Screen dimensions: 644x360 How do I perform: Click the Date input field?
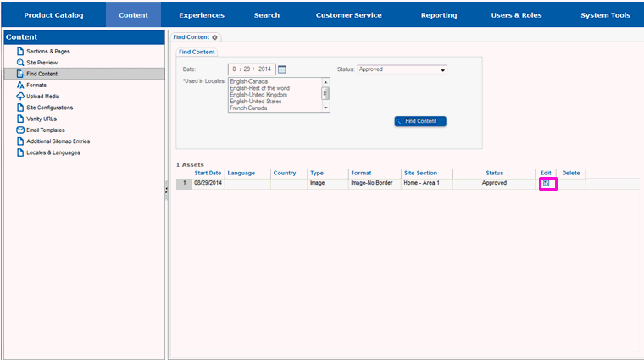coord(252,69)
